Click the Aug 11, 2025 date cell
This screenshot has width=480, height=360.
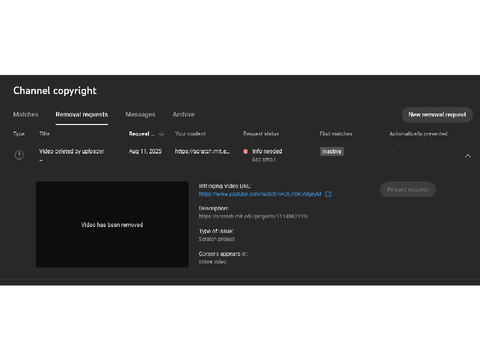(x=145, y=151)
